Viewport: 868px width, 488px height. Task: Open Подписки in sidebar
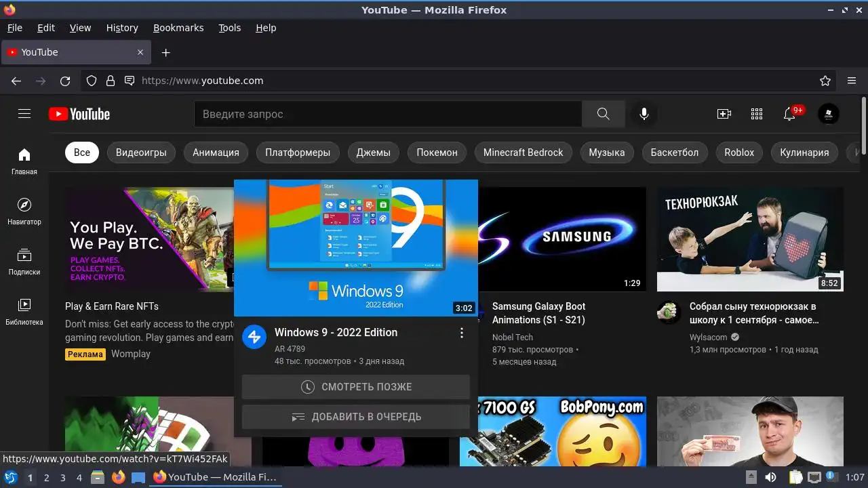pos(24,262)
